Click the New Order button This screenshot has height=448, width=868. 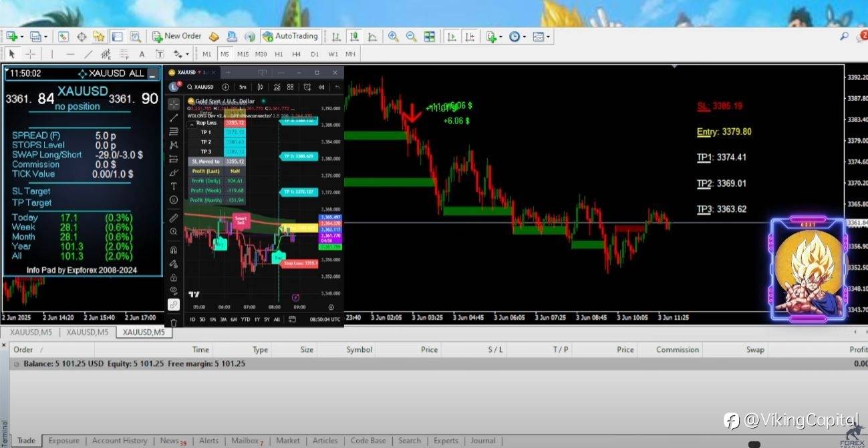coord(176,36)
